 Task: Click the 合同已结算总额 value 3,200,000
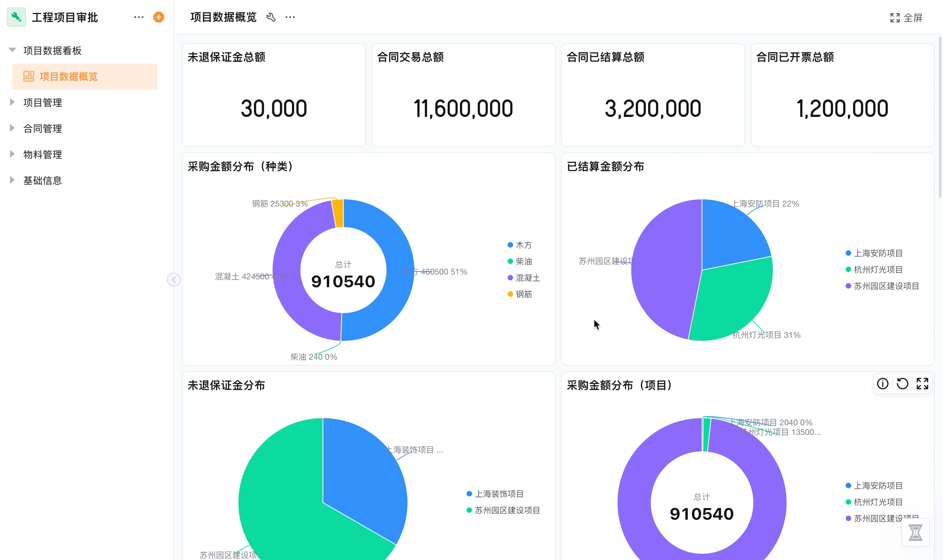point(653,109)
